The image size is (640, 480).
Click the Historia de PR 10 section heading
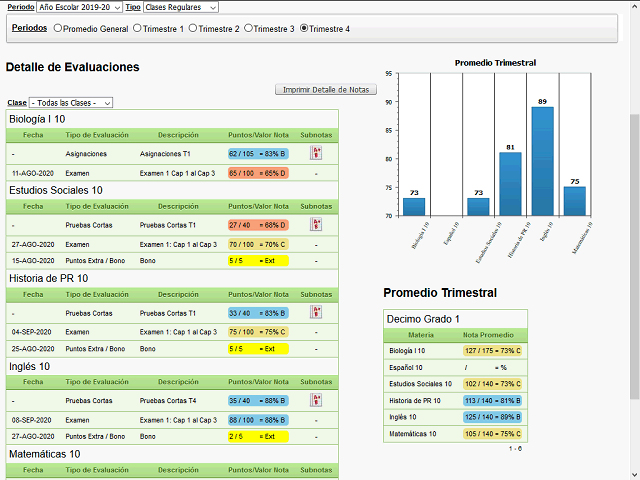point(49,278)
